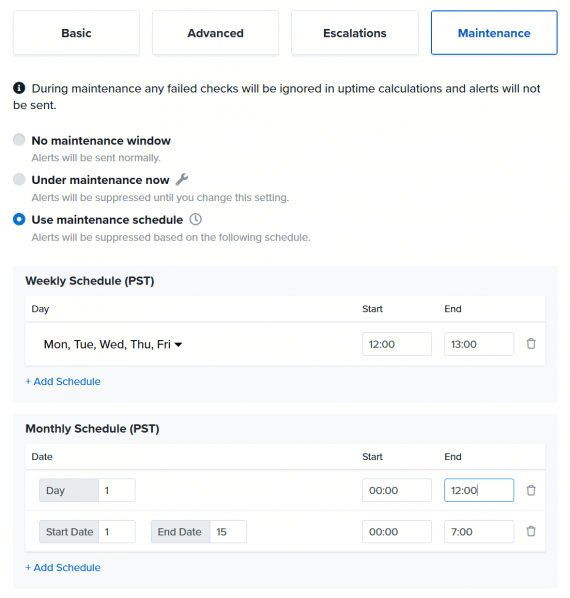Add Schedule under Monthly Schedule
This screenshot has width=570, height=598.
[x=63, y=567]
